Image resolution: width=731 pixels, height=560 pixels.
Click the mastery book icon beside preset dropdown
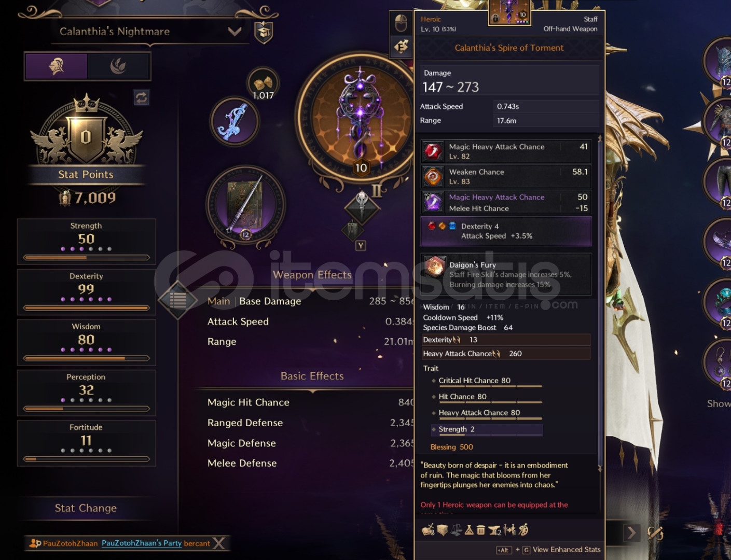(264, 32)
